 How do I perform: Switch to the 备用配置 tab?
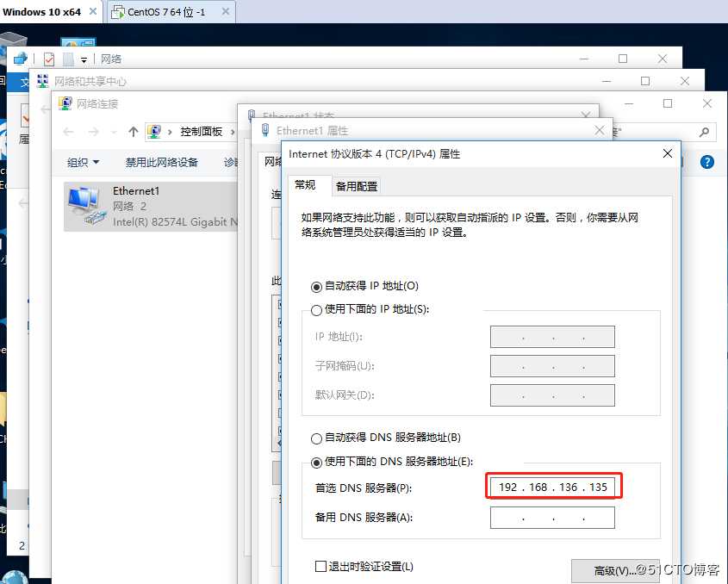pos(356,186)
